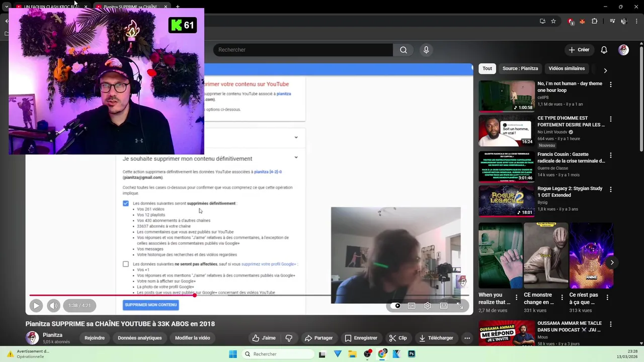644x362 pixels.
Task: Click the Télécharger download button
Action: (x=436, y=338)
